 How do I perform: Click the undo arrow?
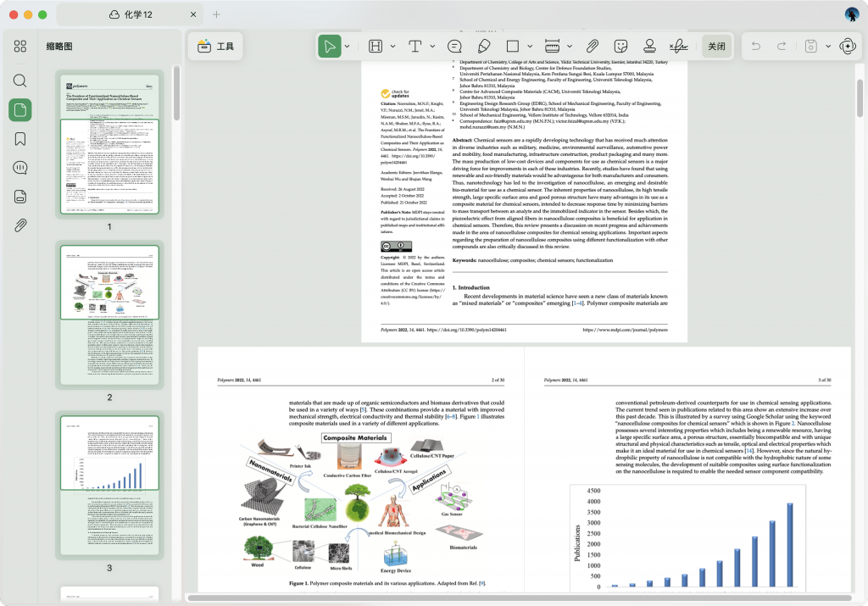click(x=755, y=47)
